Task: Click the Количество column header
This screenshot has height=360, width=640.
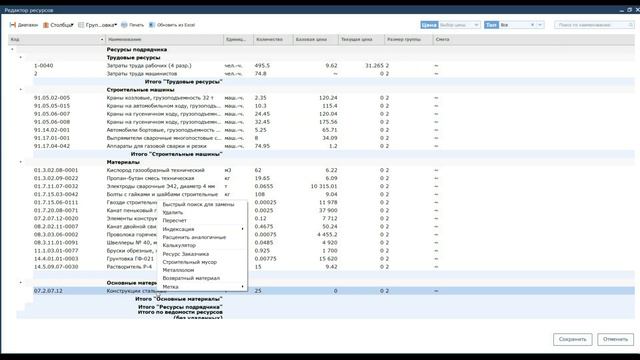Action: point(273,40)
